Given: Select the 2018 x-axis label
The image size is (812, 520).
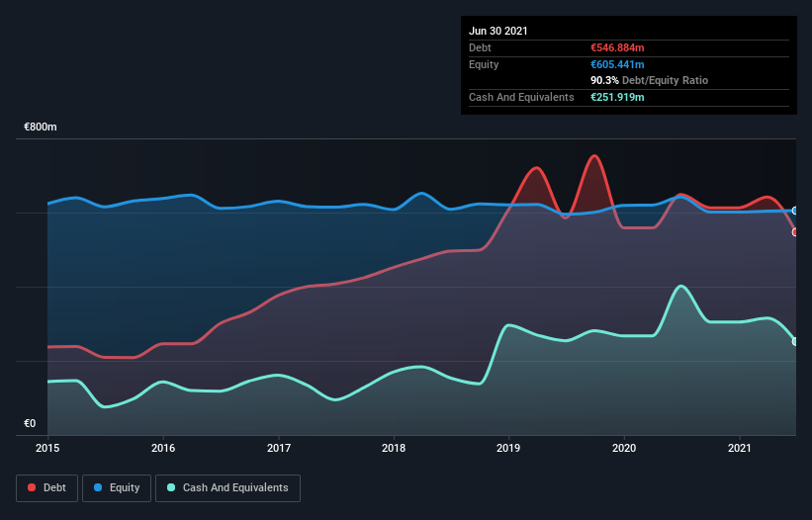Looking at the screenshot, I should [x=394, y=448].
